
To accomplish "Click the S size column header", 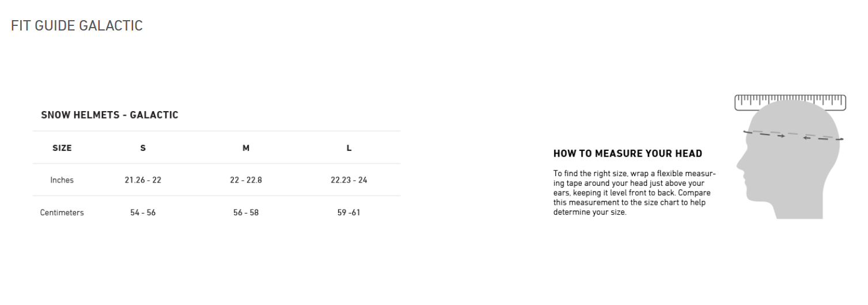I will 143,148.
